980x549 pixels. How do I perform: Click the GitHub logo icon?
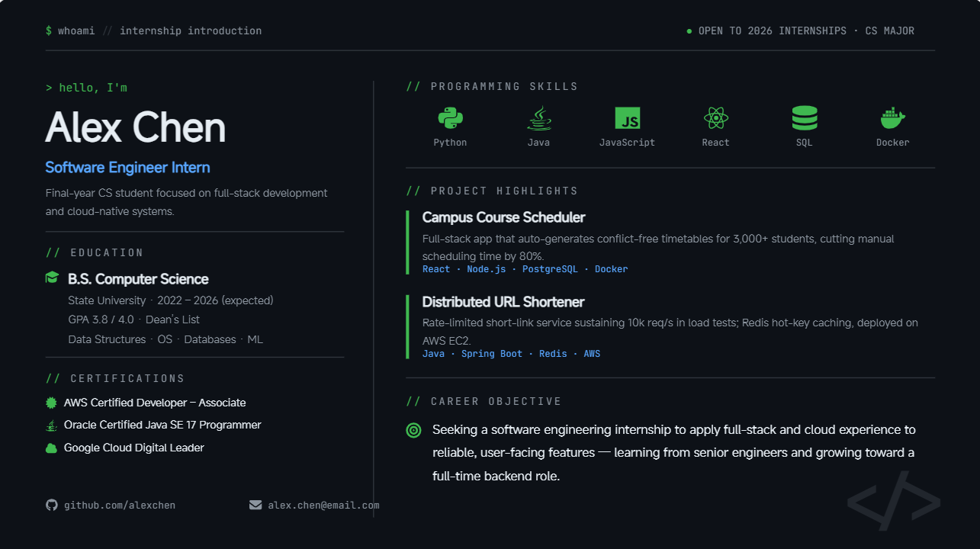[x=52, y=505]
